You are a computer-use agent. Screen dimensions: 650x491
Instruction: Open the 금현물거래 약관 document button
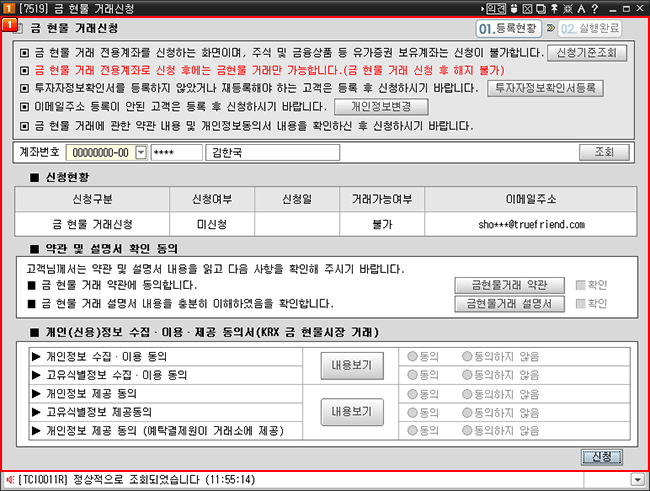click(x=511, y=285)
